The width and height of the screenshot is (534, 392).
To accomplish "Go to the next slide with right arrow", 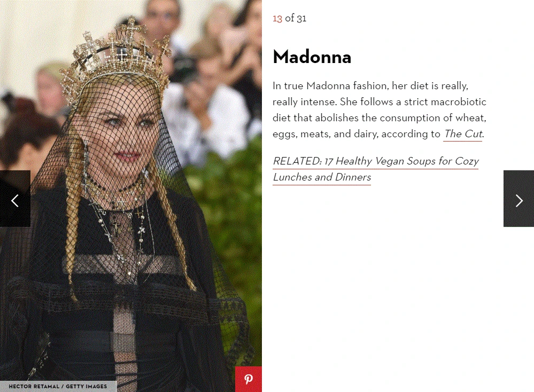I will coord(518,199).
